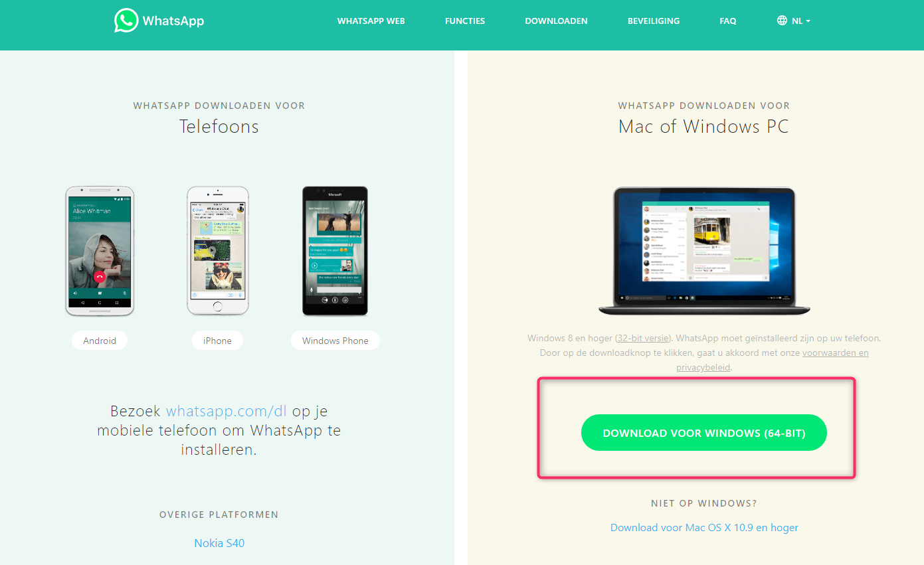Image resolution: width=924 pixels, height=565 pixels.
Task: Click the laptop desktop app image
Action: pyautogui.click(x=704, y=251)
